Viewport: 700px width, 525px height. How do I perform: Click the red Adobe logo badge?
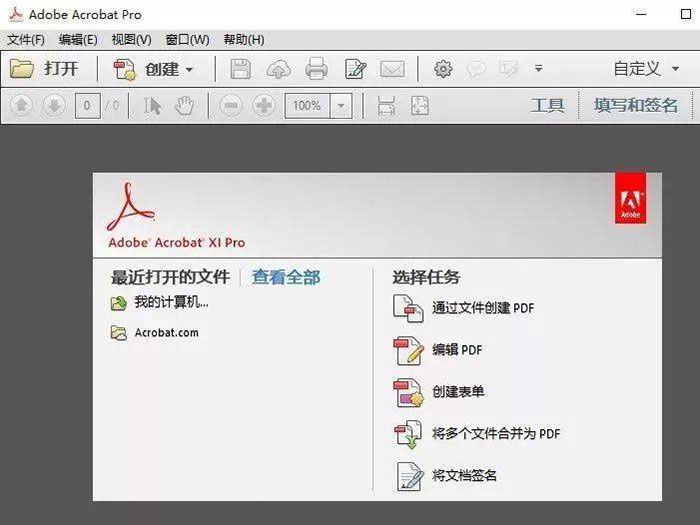tap(630, 199)
